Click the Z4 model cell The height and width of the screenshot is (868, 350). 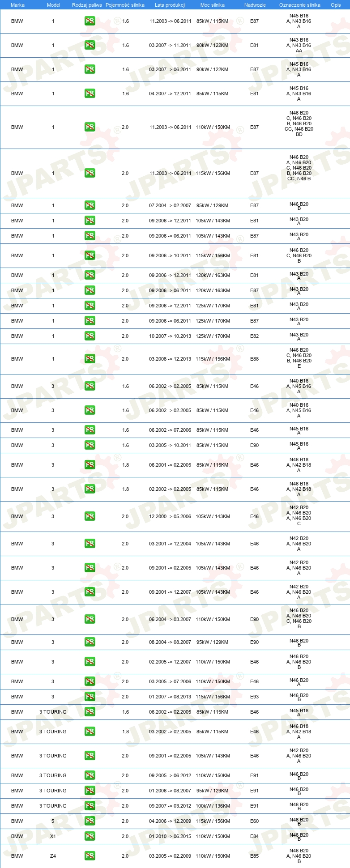[x=53, y=856]
